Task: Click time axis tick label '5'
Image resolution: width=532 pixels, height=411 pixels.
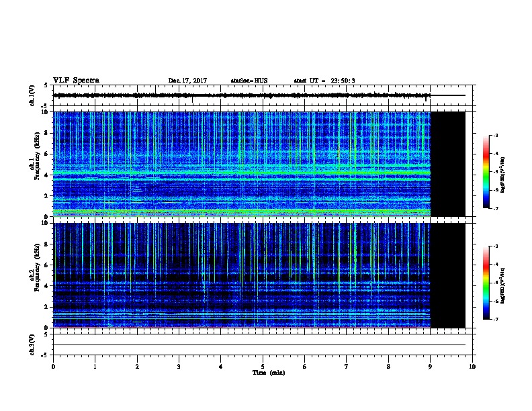Action: [263, 367]
